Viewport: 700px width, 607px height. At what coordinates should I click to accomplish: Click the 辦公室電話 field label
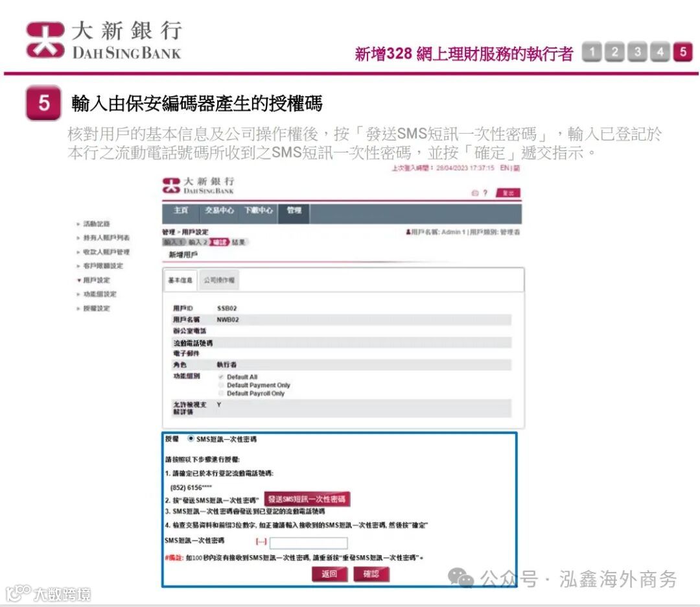pos(190,331)
